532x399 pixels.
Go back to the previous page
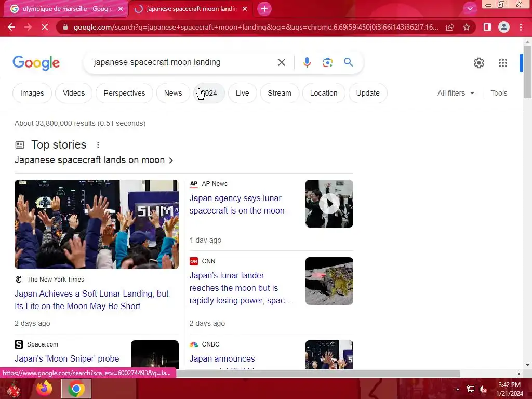point(11,27)
